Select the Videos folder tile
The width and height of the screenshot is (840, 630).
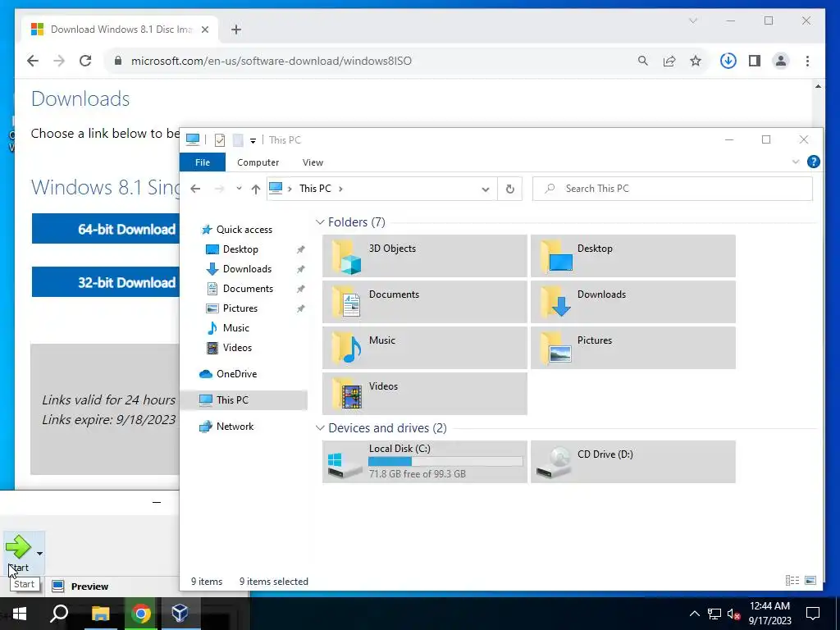point(425,394)
